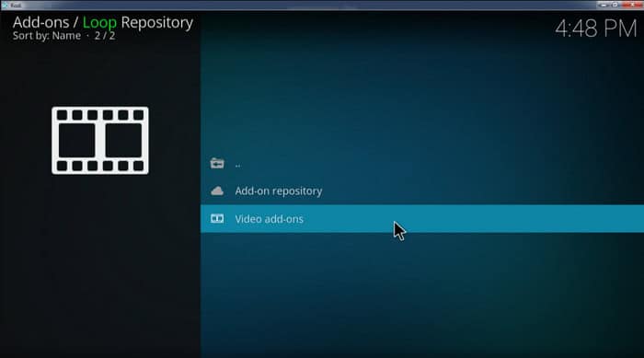Click the 4:48 PM clock display
Screen dimensions: 644x358
point(595,29)
